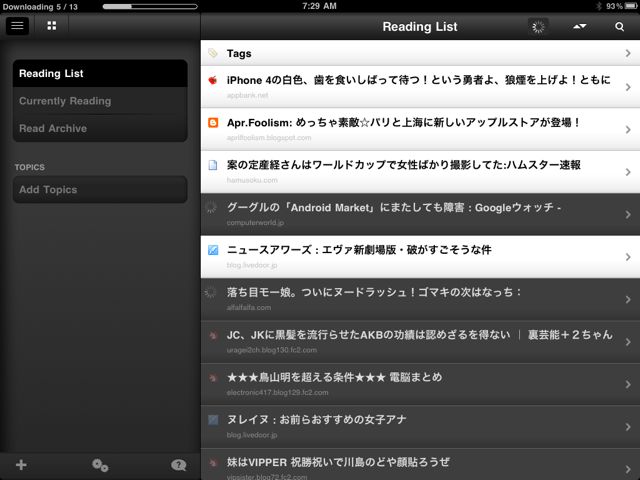Viewport: 640px width, 480px height.
Task: Switch to grid view icon
Action: [51, 26]
